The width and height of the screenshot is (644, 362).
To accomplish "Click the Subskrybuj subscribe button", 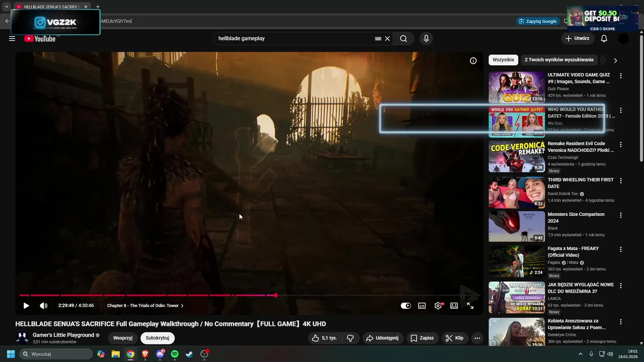I will coord(157,338).
